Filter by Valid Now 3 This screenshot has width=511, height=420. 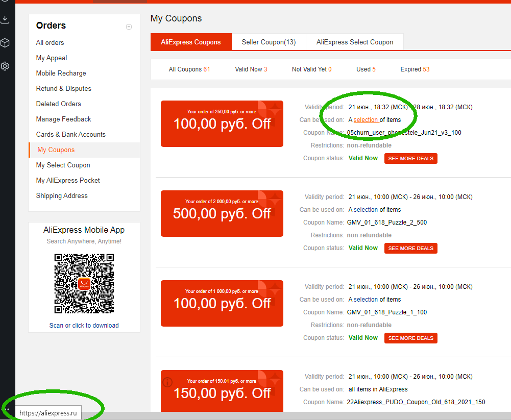[x=251, y=69]
